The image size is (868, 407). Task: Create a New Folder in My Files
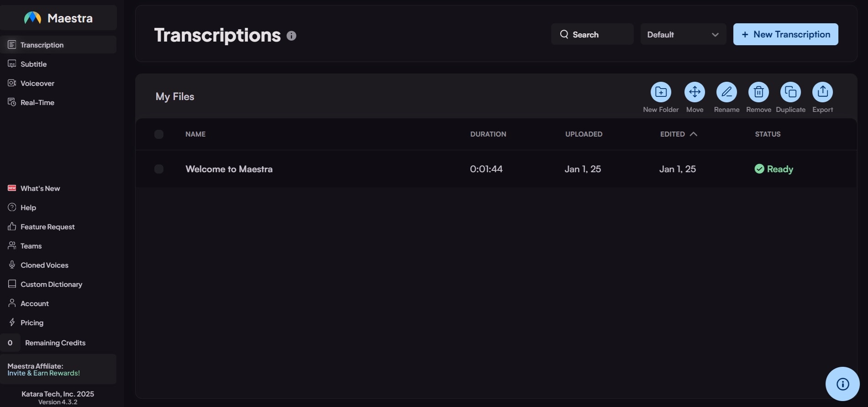tap(661, 92)
